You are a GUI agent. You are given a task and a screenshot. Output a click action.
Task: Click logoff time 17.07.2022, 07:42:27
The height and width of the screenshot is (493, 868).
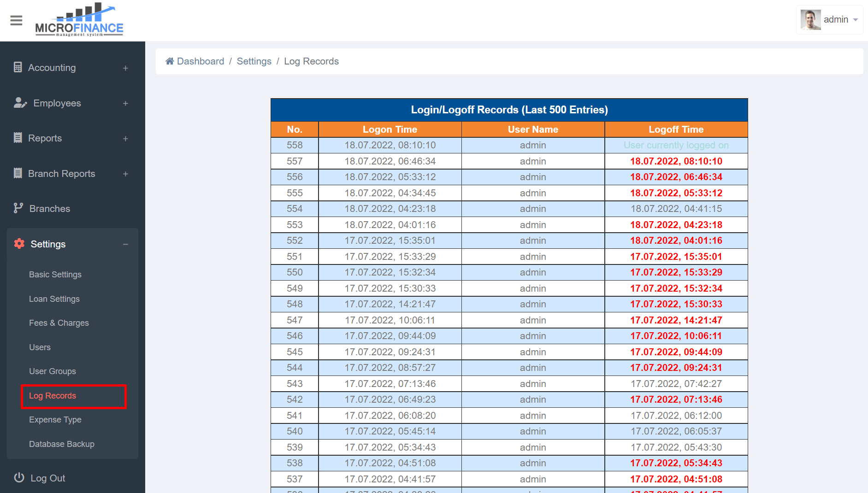[676, 384]
